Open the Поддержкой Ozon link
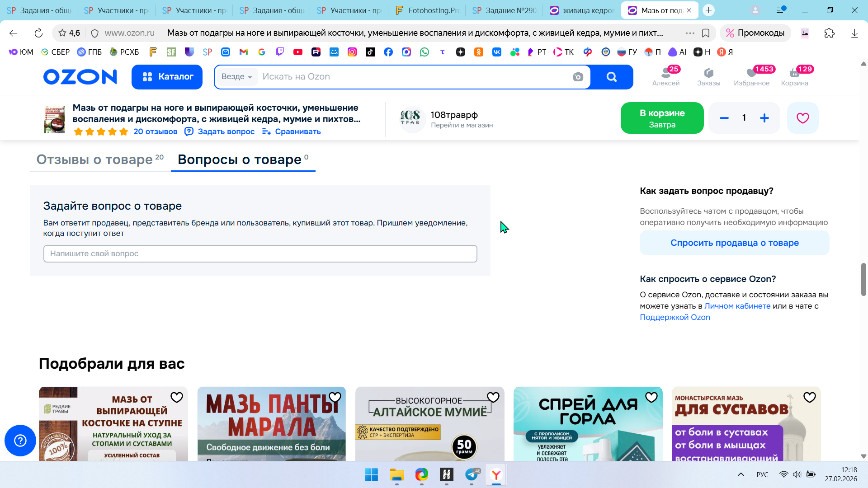This screenshot has width=868, height=488. pyautogui.click(x=675, y=317)
